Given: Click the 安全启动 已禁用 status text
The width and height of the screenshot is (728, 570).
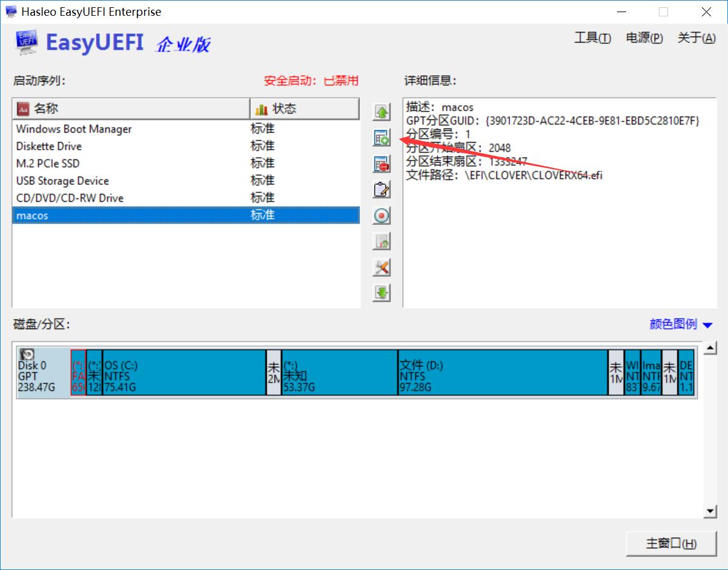Looking at the screenshot, I should click(311, 81).
